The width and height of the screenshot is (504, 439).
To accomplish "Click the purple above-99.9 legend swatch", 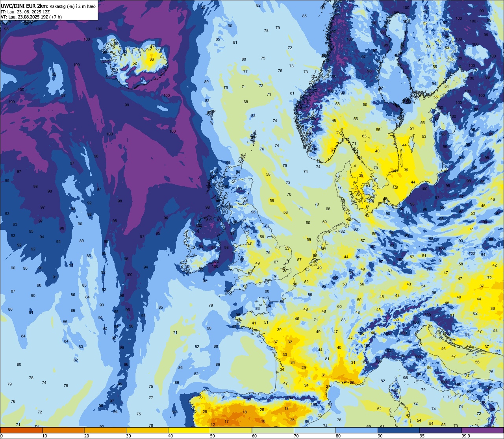I will coord(482,430).
